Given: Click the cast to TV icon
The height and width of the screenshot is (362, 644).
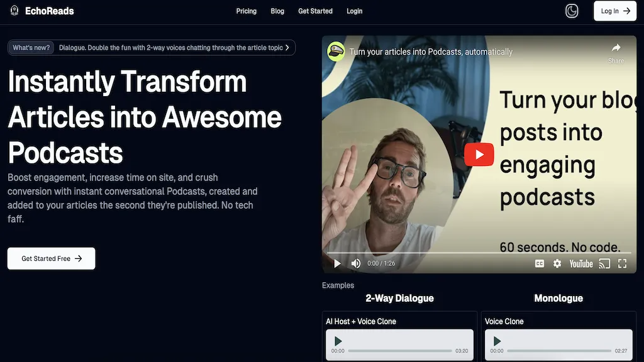Looking at the screenshot, I should [x=604, y=263].
